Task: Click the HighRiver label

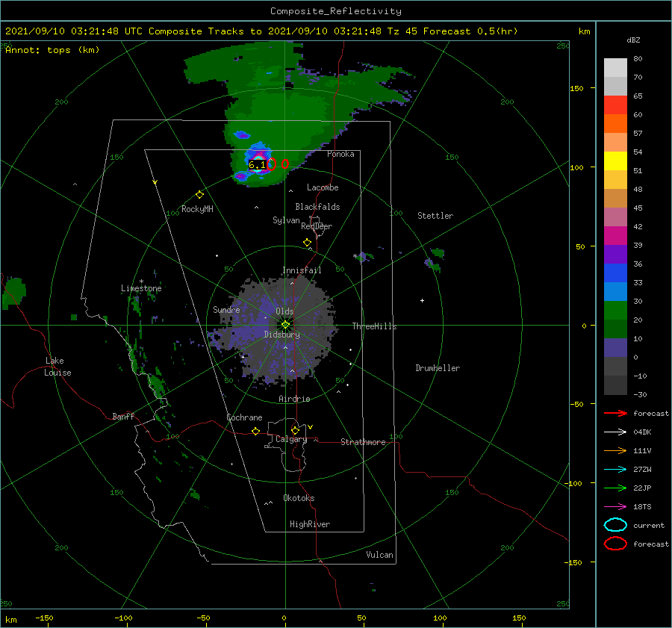Action: (310, 524)
